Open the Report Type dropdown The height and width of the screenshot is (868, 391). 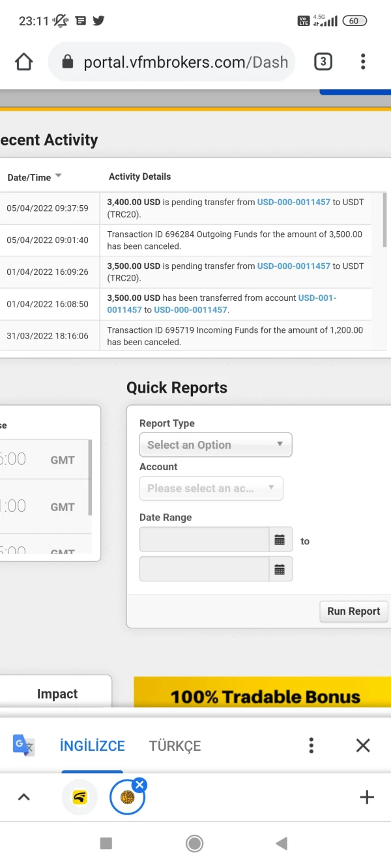click(x=216, y=445)
